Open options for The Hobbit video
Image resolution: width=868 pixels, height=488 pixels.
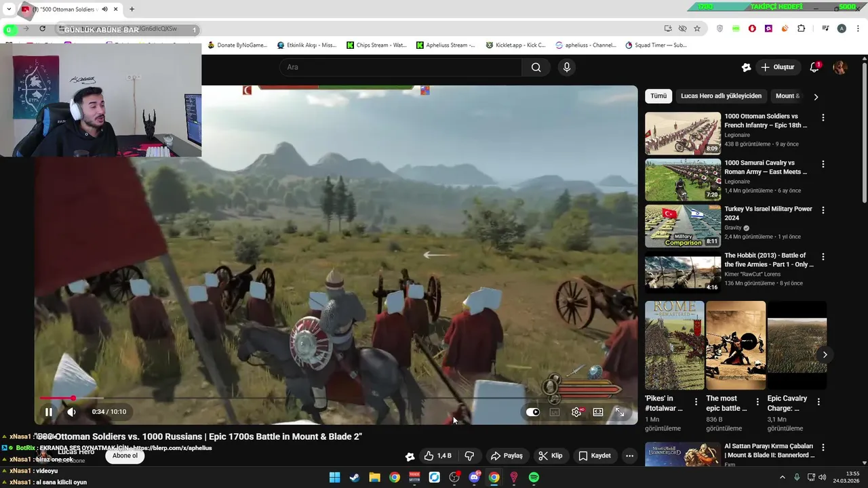[823, 258]
